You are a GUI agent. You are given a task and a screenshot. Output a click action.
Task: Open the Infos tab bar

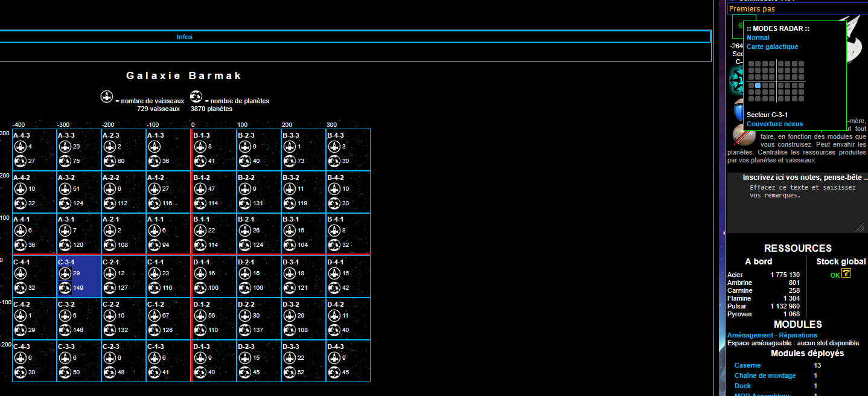pyautogui.click(x=185, y=37)
